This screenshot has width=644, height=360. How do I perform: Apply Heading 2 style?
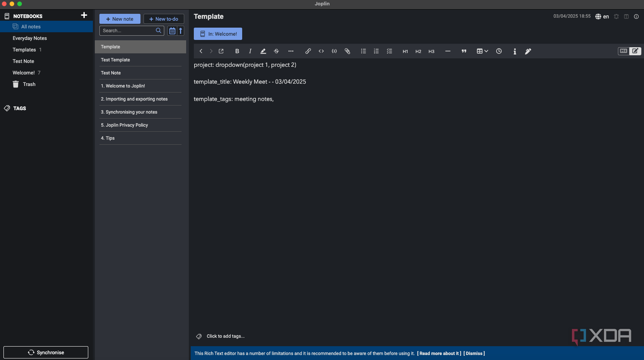click(418, 51)
